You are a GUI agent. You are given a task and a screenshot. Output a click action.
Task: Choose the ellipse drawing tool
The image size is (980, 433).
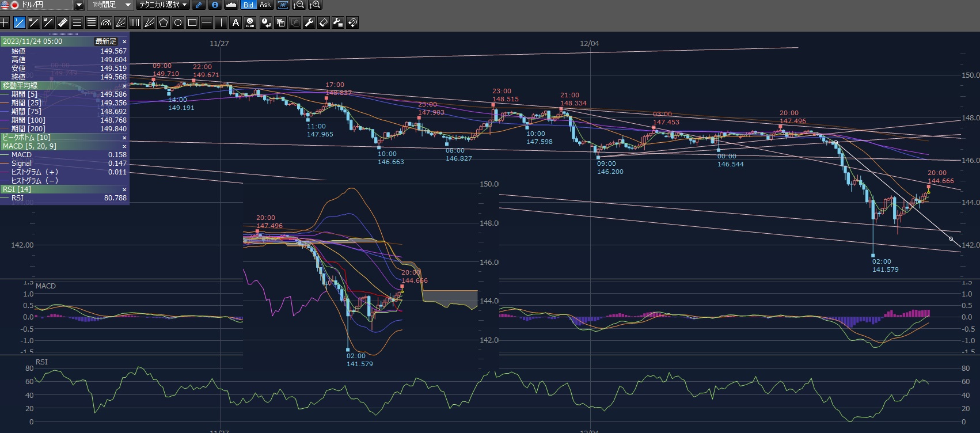pos(178,22)
